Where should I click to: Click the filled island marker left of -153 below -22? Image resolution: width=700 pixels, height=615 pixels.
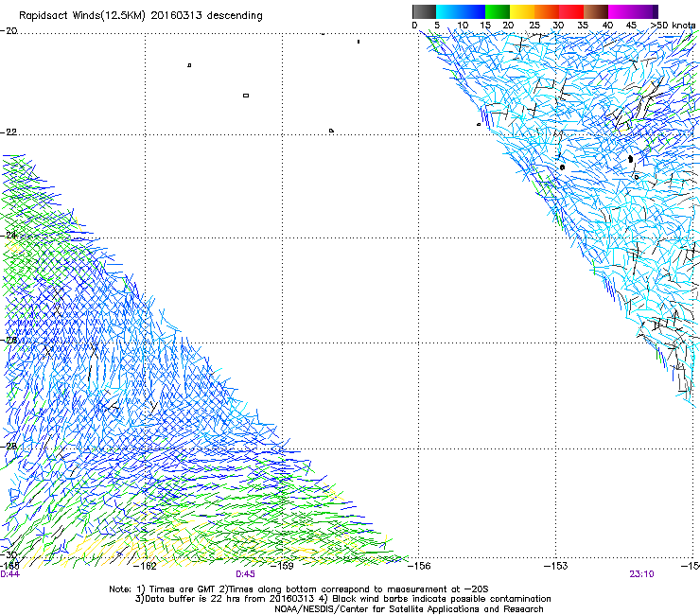[x=562, y=167]
